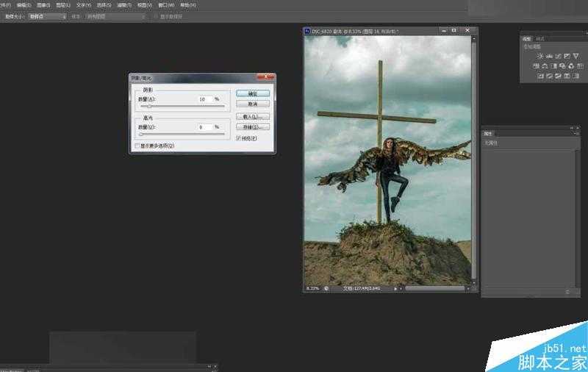Open the 取样大小 dropdown in options bar

coord(48,15)
